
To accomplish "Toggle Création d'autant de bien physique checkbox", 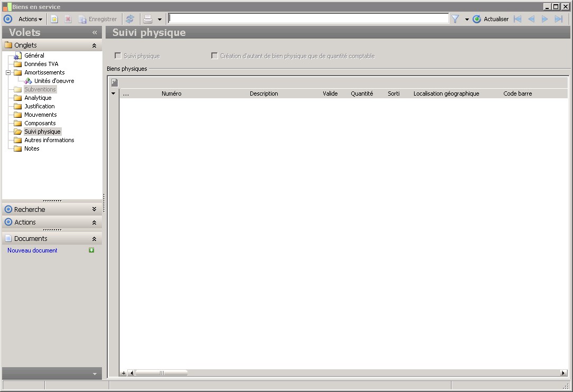I will click(x=214, y=55).
